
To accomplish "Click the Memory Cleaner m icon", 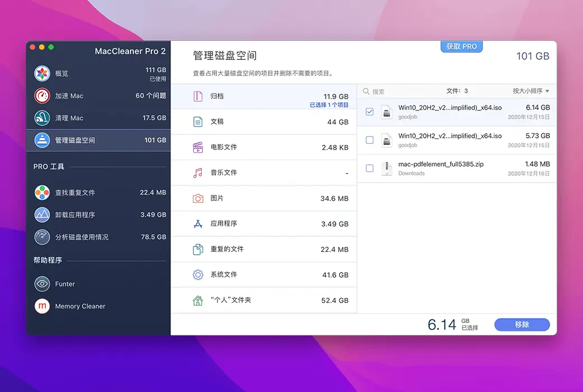I will click(x=42, y=306).
